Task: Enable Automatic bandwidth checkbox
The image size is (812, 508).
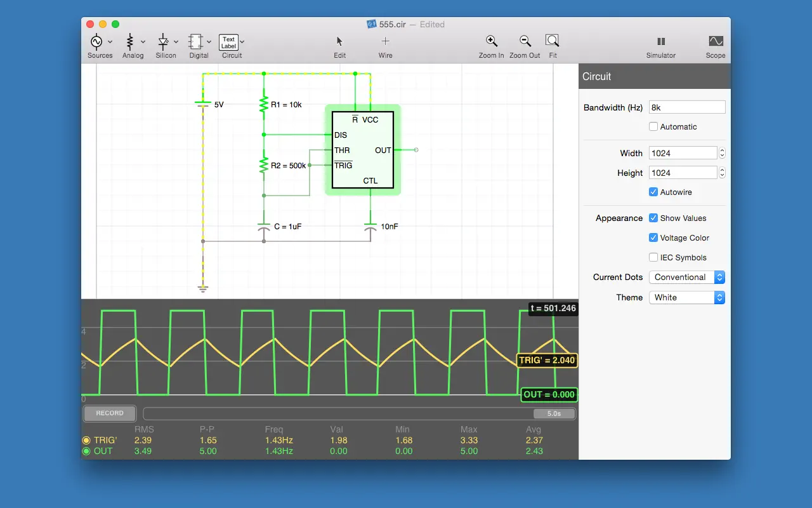Action: click(x=653, y=127)
